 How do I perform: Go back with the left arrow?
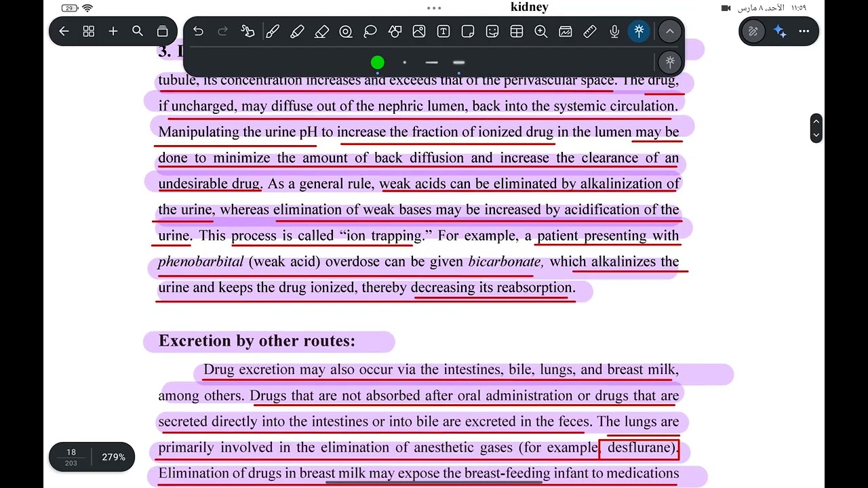click(x=64, y=31)
